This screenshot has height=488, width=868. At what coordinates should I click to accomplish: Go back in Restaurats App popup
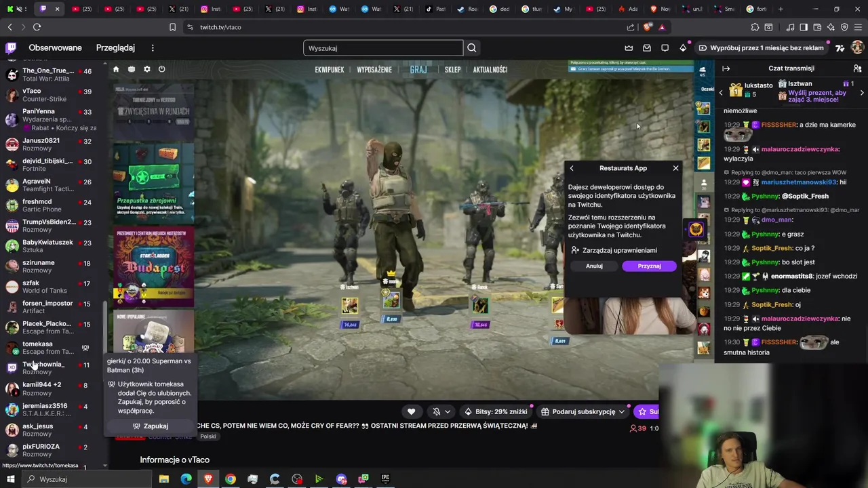tap(572, 168)
